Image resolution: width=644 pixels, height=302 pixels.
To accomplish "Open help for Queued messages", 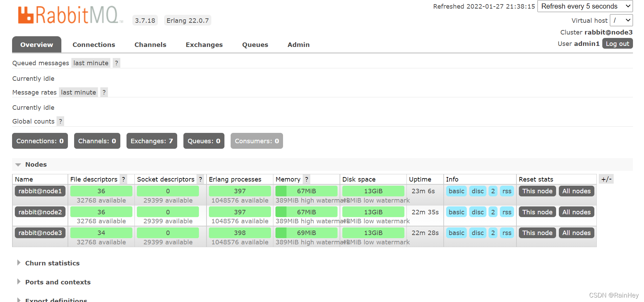I will tap(117, 63).
